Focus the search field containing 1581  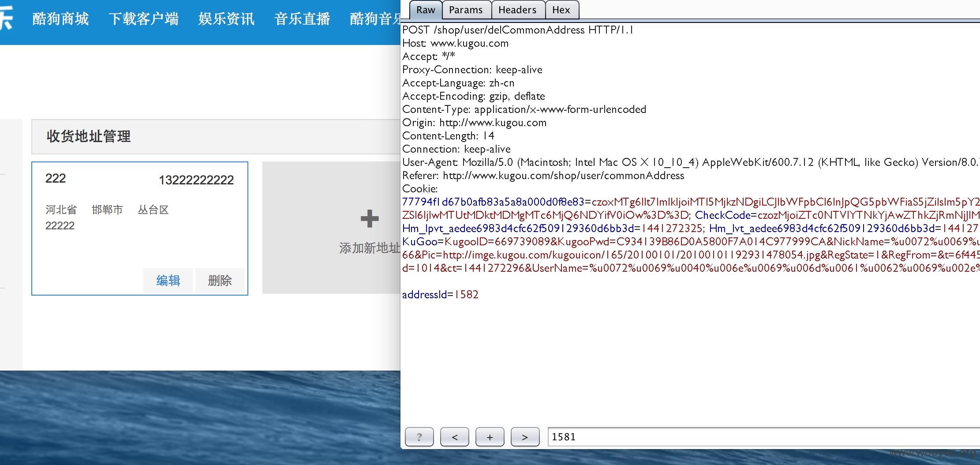[763, 437]
